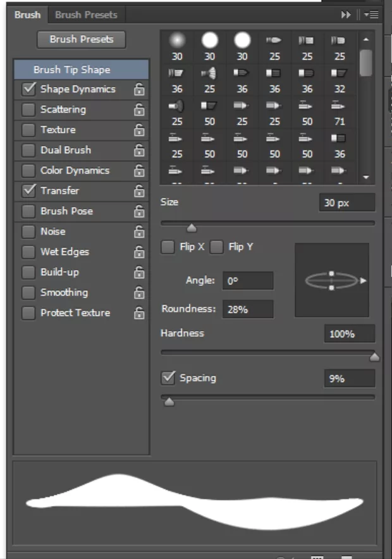392x559 pixels.
Task: Switch to the Brush Presets tab
Action: click(x=86, y=14)
